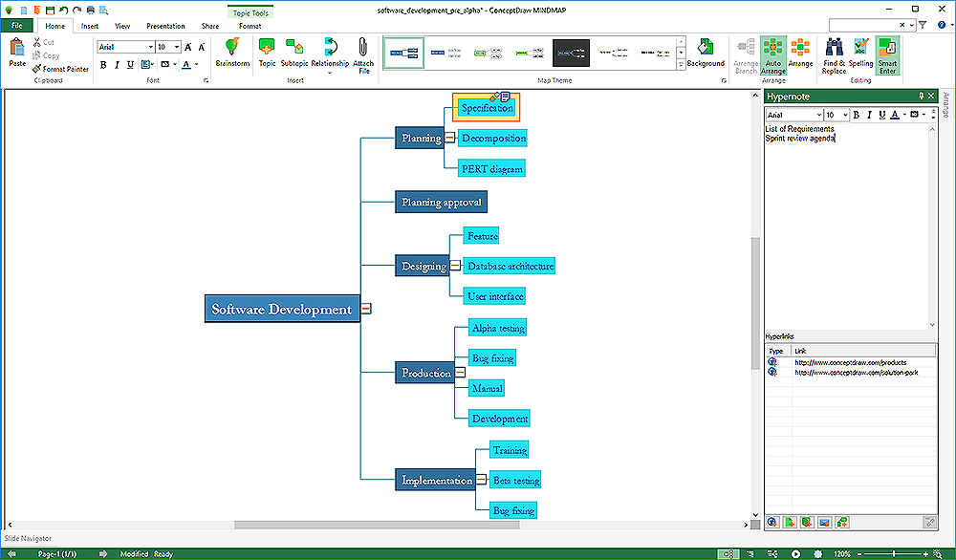Expand the Relationship dropdown
Screen dimensions: 956x560
(329, 73)
